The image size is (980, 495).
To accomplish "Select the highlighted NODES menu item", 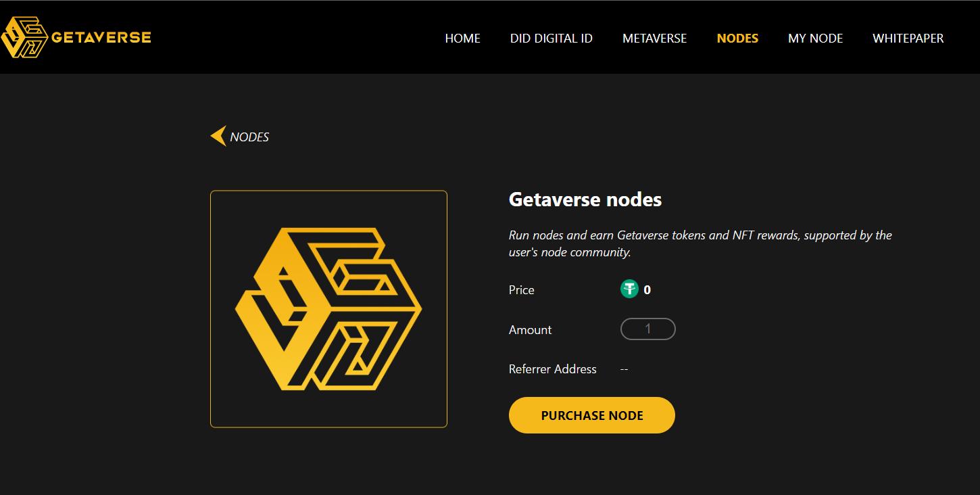I will [737, 39].
